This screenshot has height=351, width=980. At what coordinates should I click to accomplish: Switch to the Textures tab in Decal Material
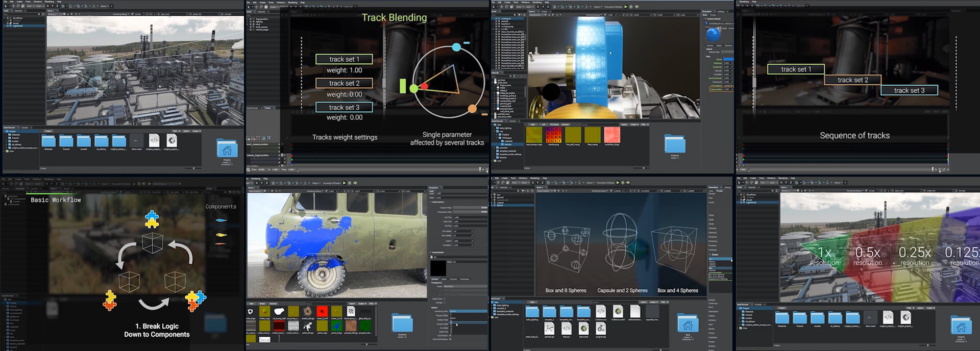point(453,279)
